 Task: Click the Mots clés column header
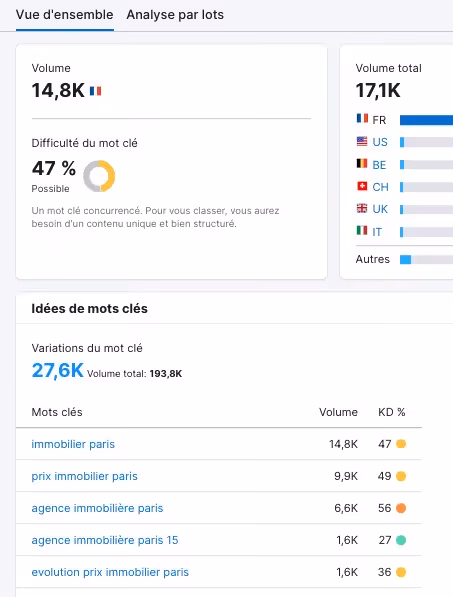[57, 412]
